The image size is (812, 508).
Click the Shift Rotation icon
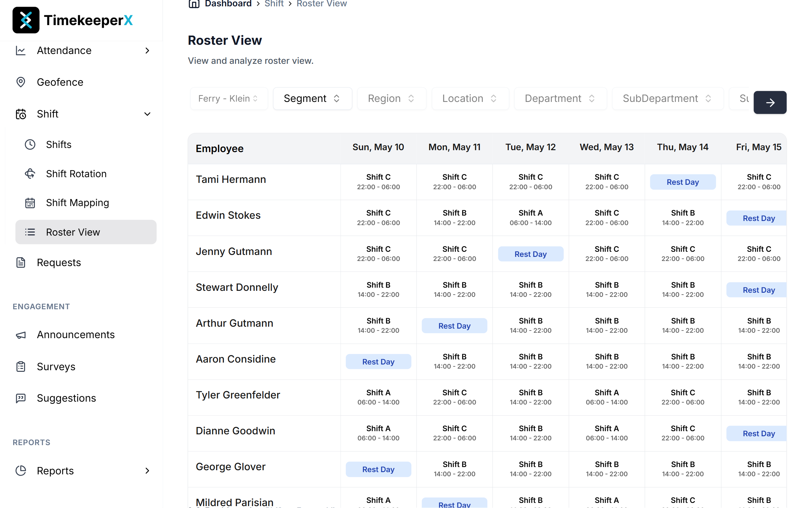tap(30, 174)
